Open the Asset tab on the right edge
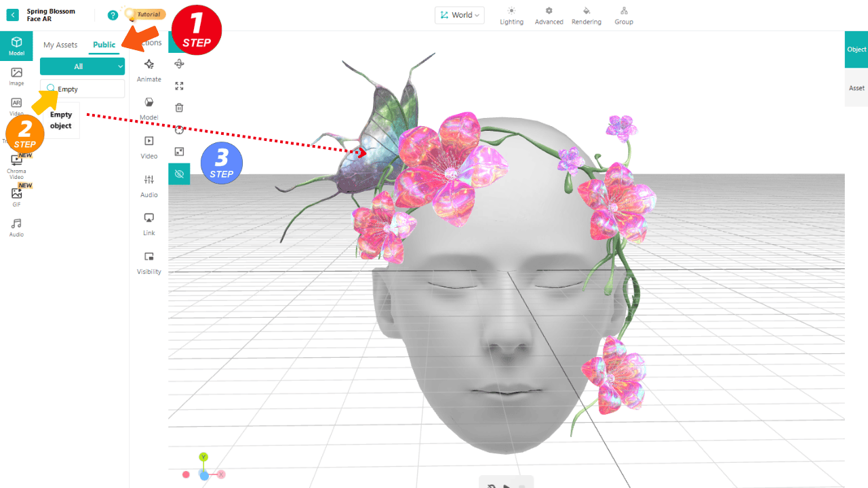This screenshot has height=488, width=868. click(x=856, y=87)
